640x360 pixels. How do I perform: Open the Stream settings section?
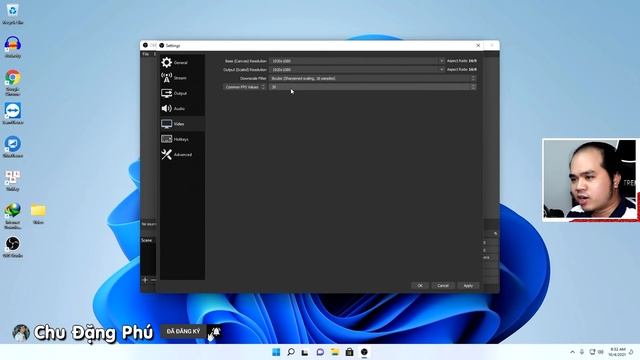point(182,78)
